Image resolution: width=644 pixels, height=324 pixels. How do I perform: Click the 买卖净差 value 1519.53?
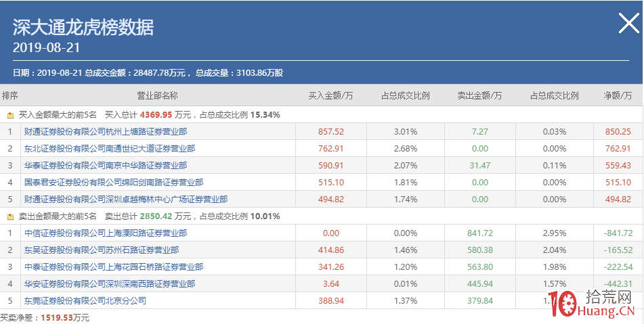56,318
